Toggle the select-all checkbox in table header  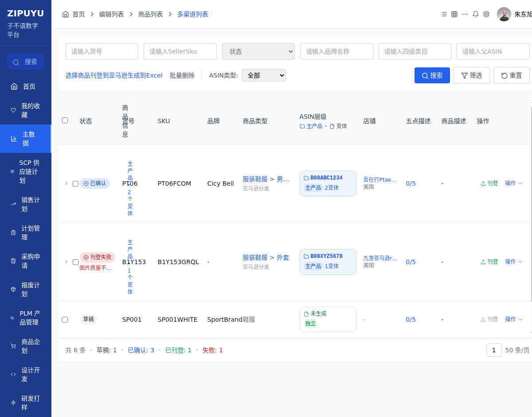click(65, 121)
